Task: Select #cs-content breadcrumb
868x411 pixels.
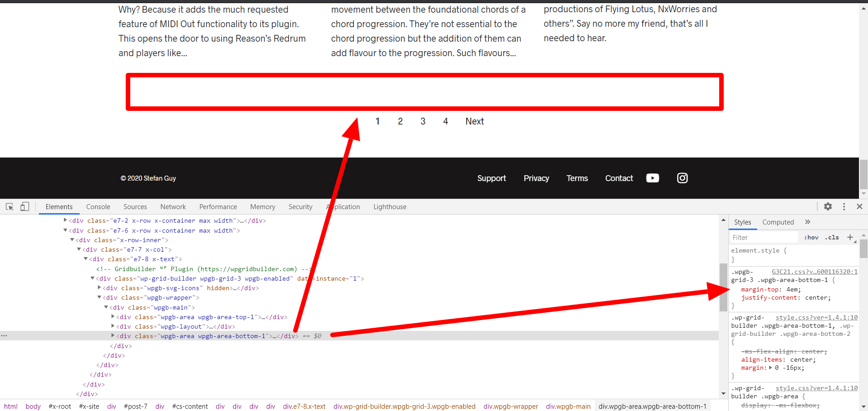Action: (x=190, y=406)
